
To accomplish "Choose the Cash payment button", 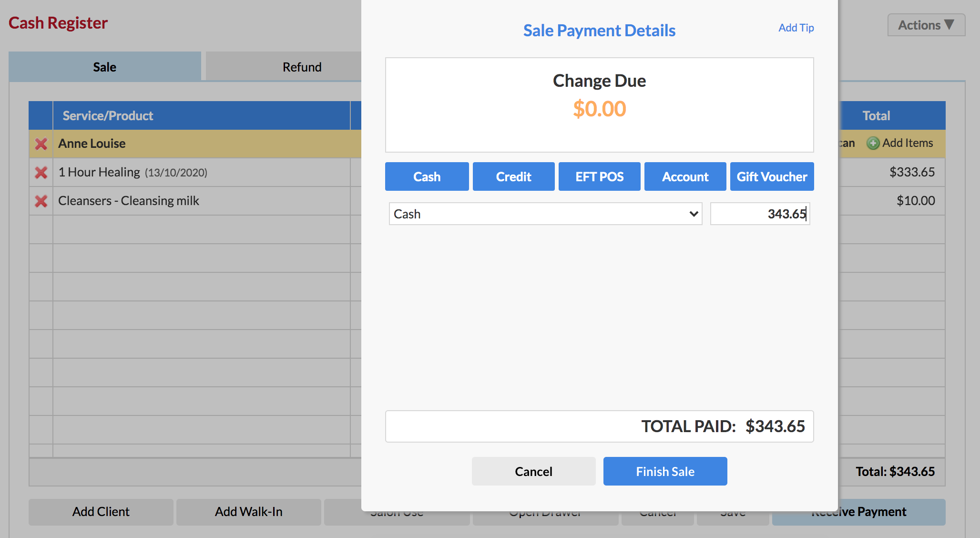I will point(427,176).
